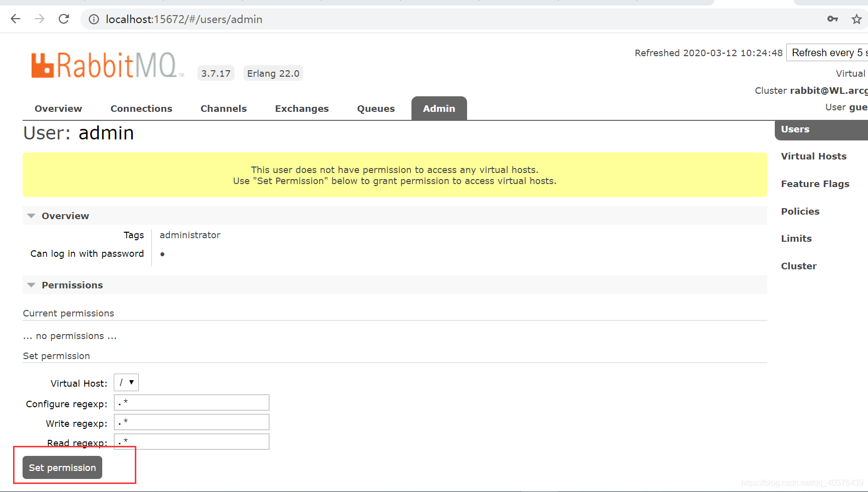Click the Read regexp input field
The height and width of the screenshot is (492, 868).
pos(191,442)
